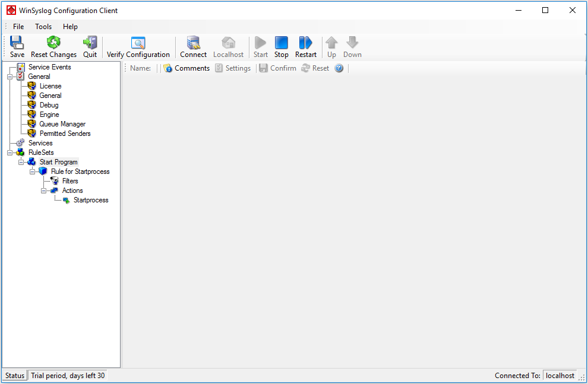The width and height of the screenshot is (588, 384).
Task: Open the Help menu
Action: pyautogui.click(x=70, y=27)
